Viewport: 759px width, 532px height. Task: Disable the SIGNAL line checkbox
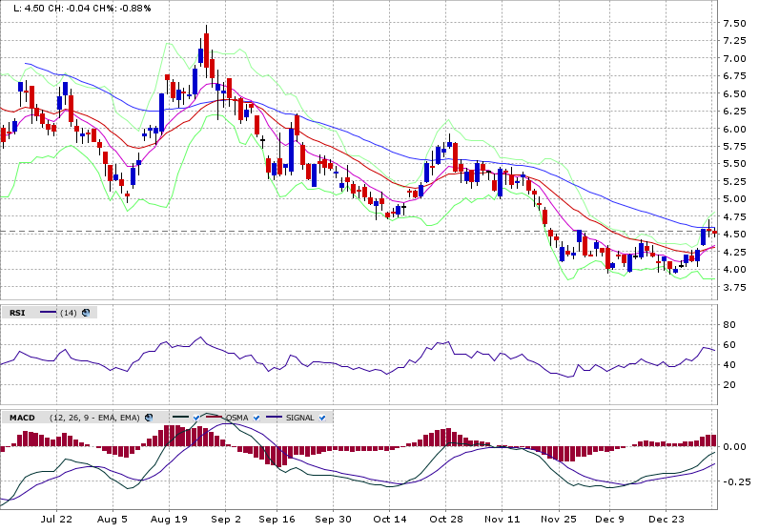pos(322,418)
